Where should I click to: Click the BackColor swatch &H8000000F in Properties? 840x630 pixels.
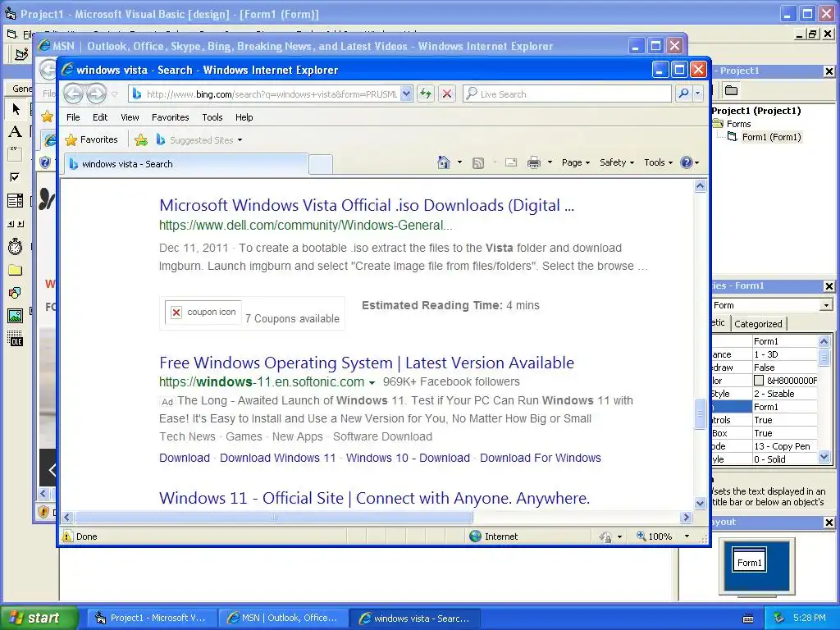758,381
